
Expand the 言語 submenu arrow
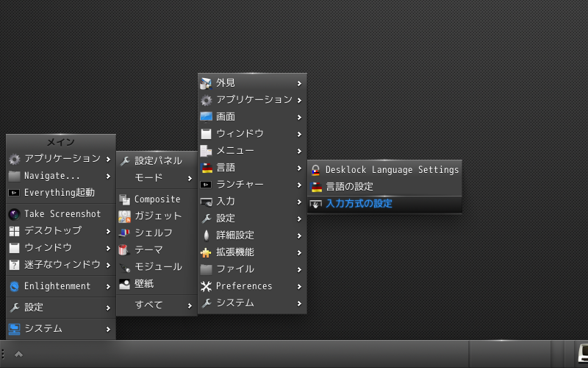point(299,168)
